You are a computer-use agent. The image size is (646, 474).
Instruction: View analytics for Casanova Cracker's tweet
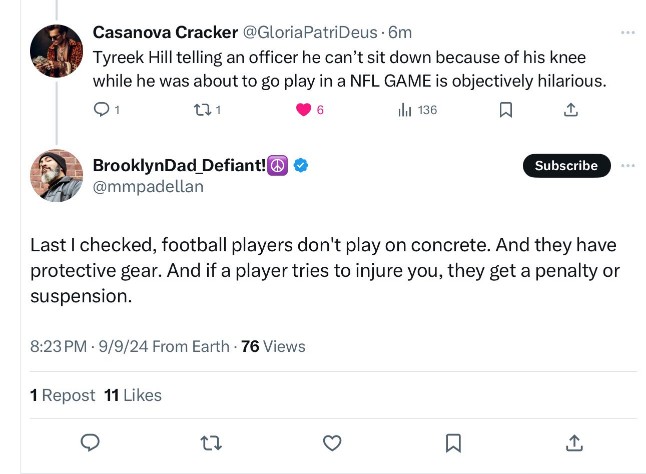pos(404,110)
